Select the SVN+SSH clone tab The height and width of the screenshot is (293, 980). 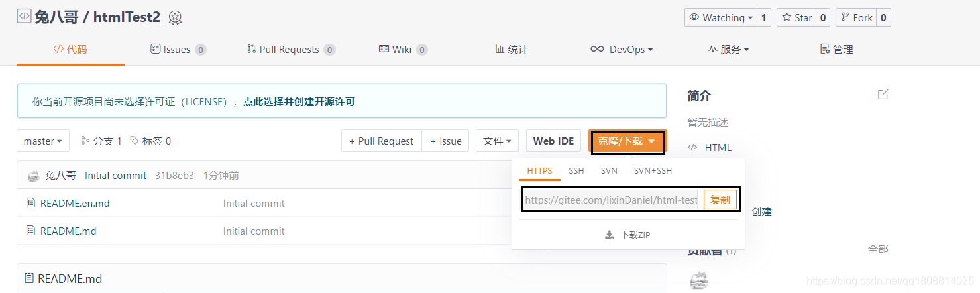(653, 170)
